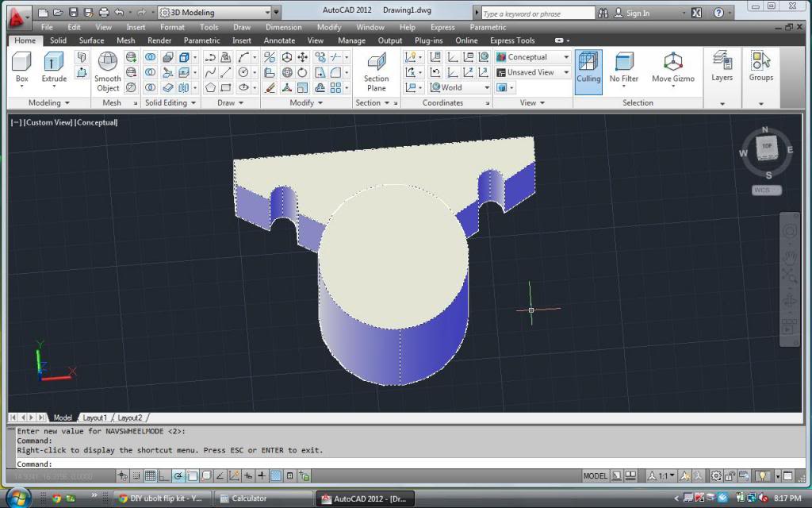Open the Dimension menu
The height and width of the screenshot is (508, 812).
(283, 27)
